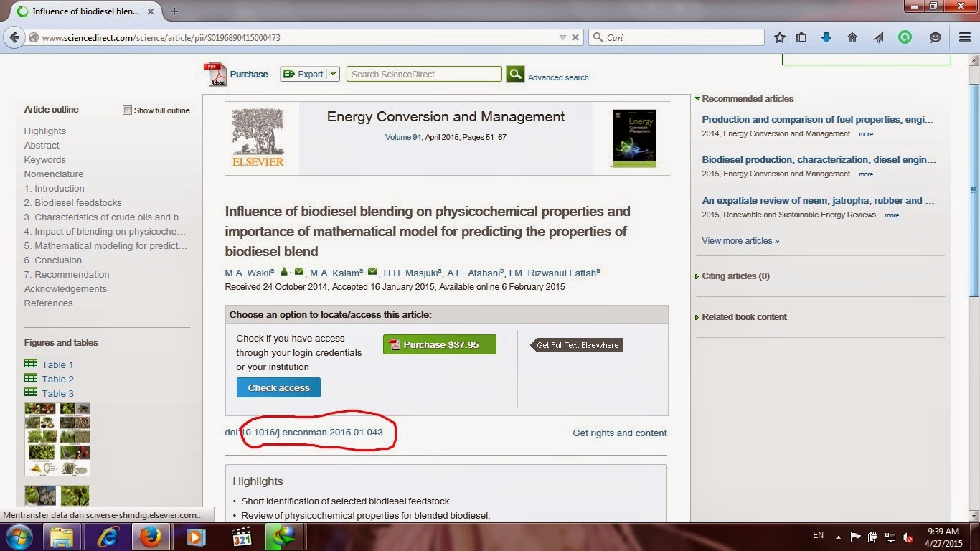
Task: Tick the Show full outline checkbox
Action: click(127, 110)
